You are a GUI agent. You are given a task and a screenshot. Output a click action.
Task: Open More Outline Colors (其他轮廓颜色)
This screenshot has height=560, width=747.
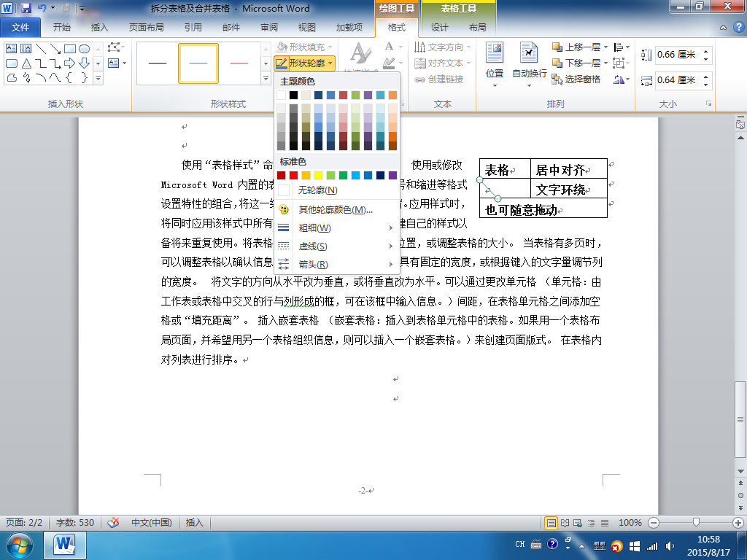pyautogui.click(x=336, y=209)
